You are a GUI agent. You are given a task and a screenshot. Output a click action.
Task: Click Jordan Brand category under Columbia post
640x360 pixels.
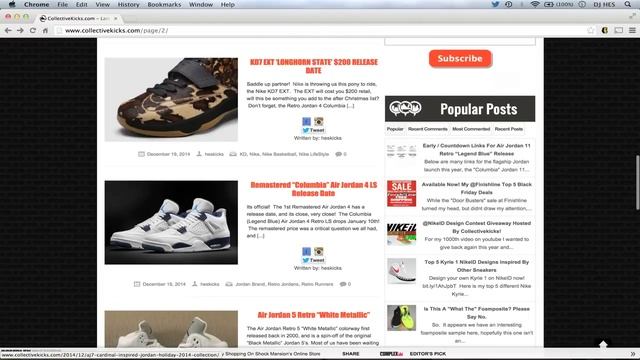pos(250,284)
